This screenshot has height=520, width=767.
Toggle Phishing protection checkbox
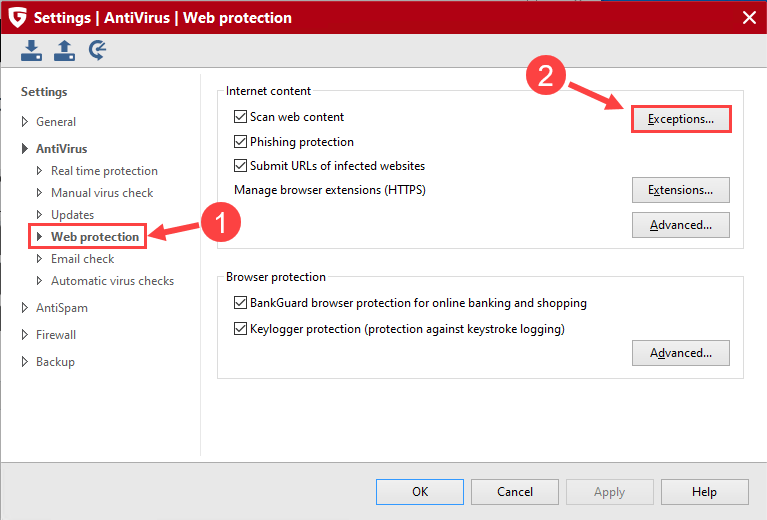(240, 142)
